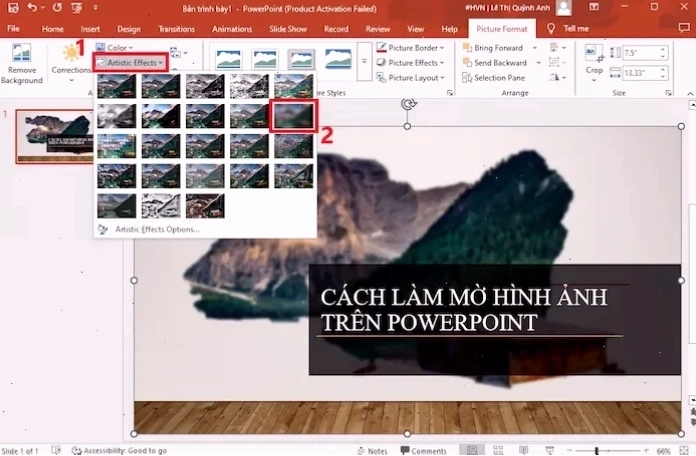The height and width of the screenshot is (456, 696).
Task: Expand the picture styles gallery
Action: tap(364, 62)
